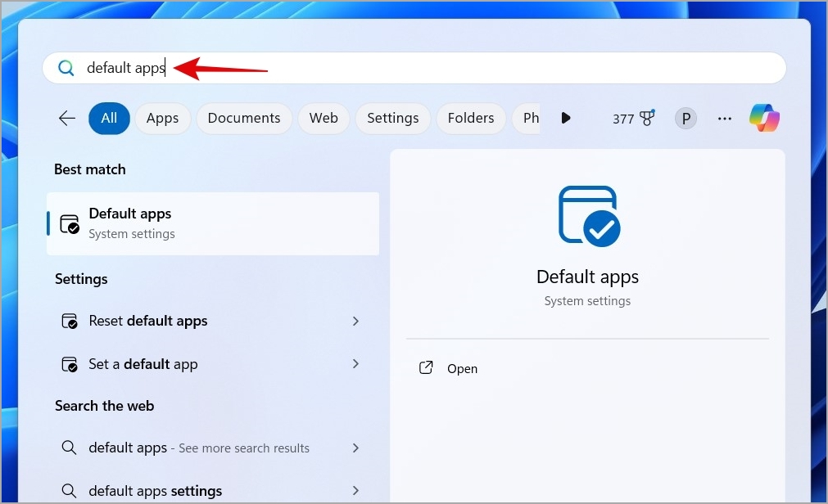Viewport: 828px width, 504px height.
Task: Open the P account profile avatar
Action: click(x=686, y=118)
